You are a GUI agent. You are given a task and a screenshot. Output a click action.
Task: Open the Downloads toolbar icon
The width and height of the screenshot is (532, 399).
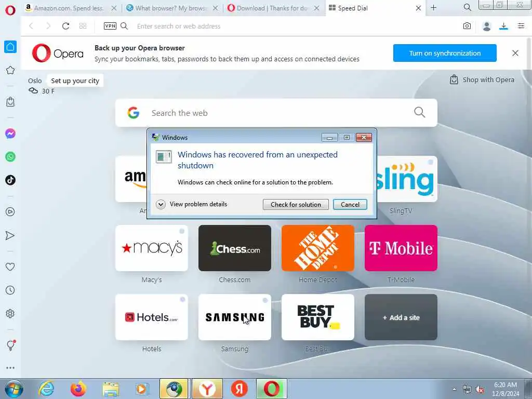[x=503, y=26]
